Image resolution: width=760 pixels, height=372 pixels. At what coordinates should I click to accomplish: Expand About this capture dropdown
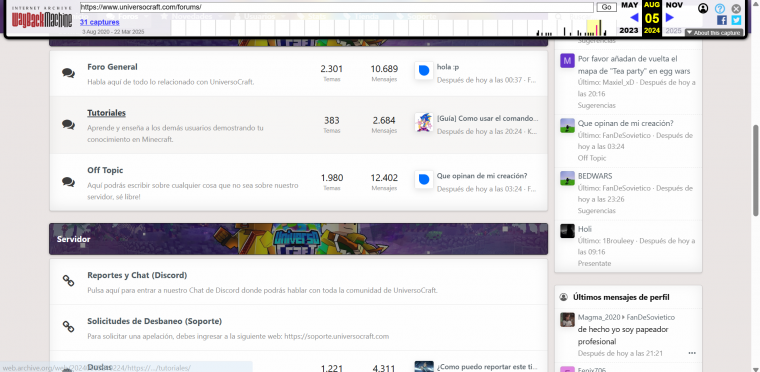pyautogui.click(x=713, y=33)
